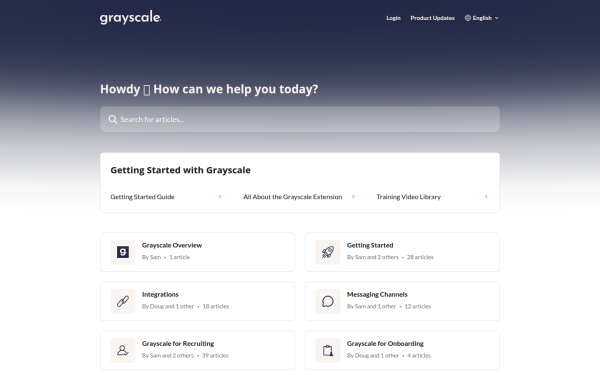
Task: Focus the Search for articles field
Action: coord(300,119)
